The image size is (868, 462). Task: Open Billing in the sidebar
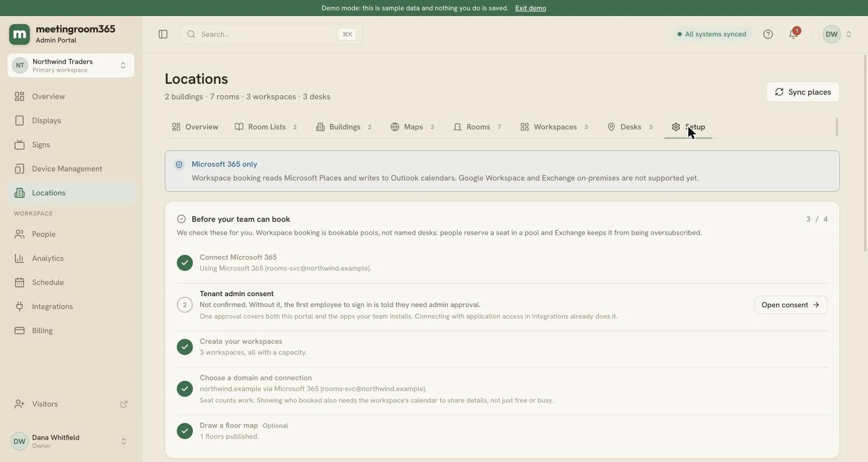point(71,331)
